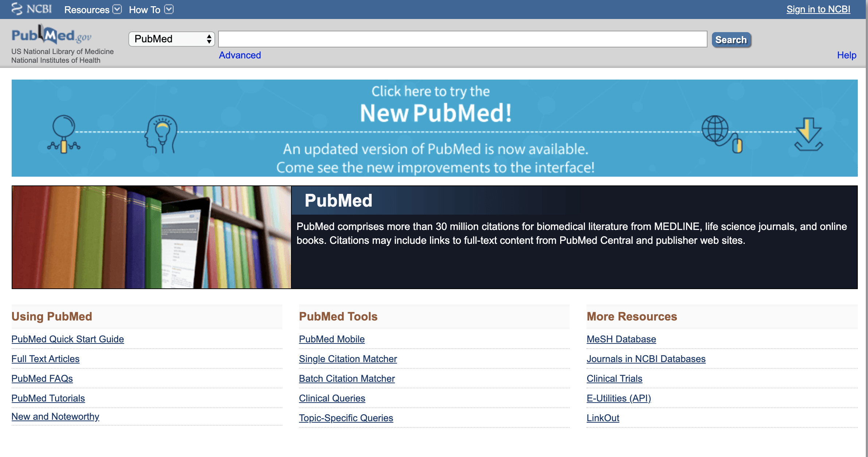Open PubMed Quick Start Guide

[67, 339]
